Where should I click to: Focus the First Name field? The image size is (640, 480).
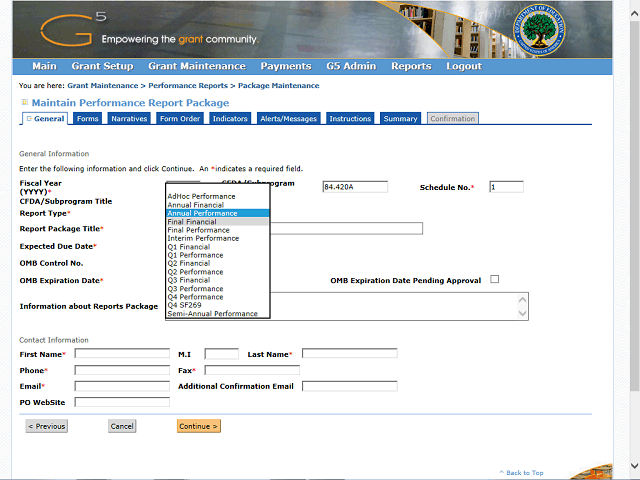coord(122,353)
